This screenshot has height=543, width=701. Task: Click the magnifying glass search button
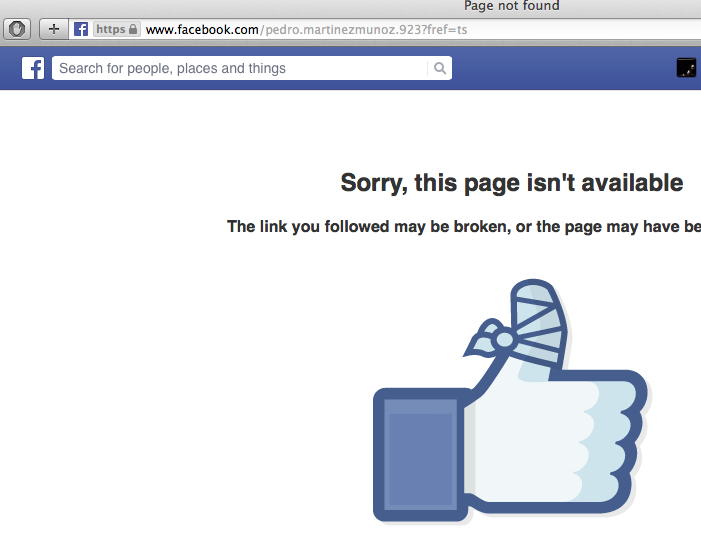(x=440, y=68)
